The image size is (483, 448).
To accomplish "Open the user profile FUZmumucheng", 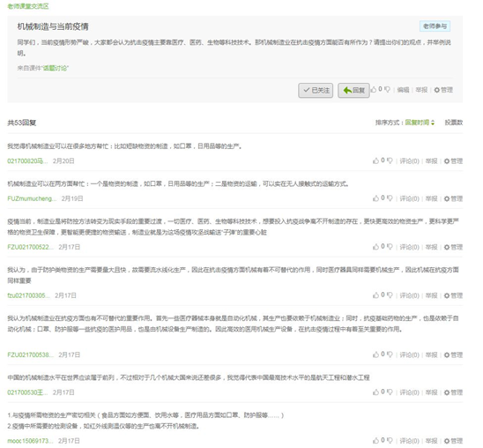I will (32, 198).
